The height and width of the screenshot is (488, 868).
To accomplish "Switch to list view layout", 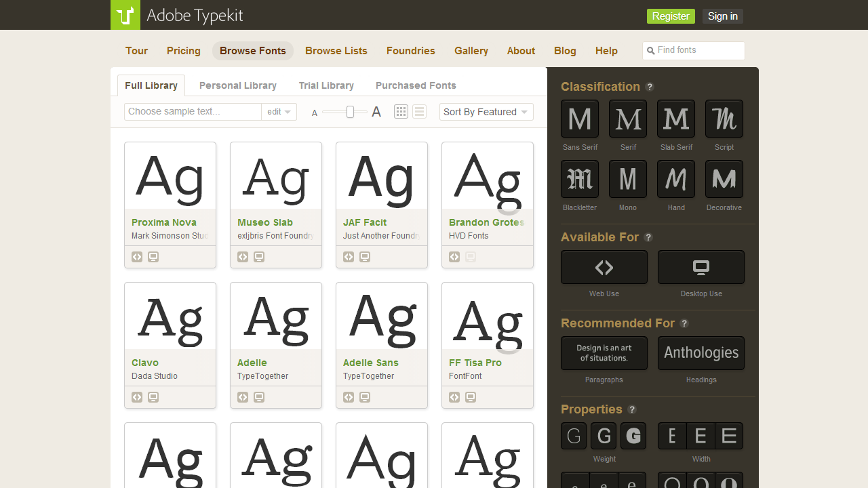I will coord(419,112).
